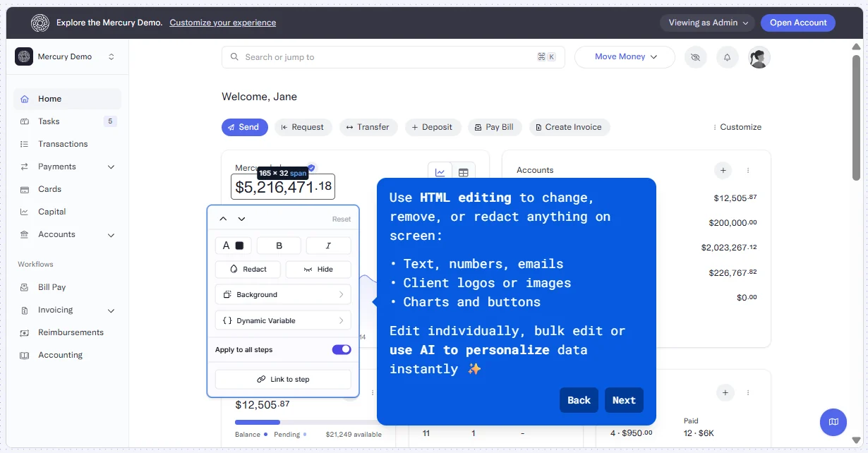Screen dimensions: 868x453
Task: Click the $226,767.82 account balance
Action: click(x=733, y=272)
